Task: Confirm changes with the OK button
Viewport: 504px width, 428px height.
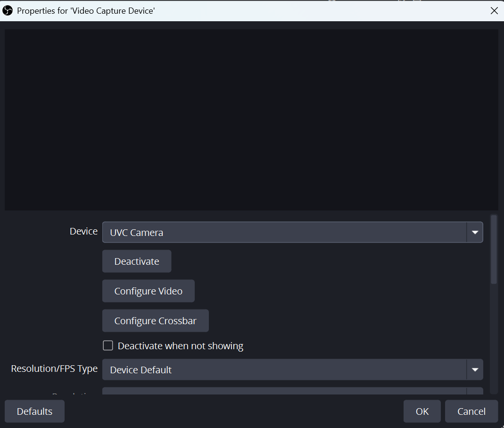Action: [x=422, y=411]
